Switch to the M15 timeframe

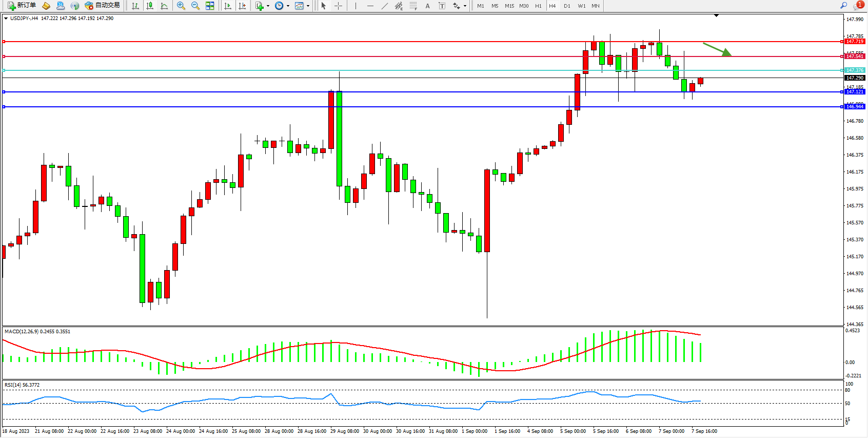pyautogui.click(x=509, y=6)
